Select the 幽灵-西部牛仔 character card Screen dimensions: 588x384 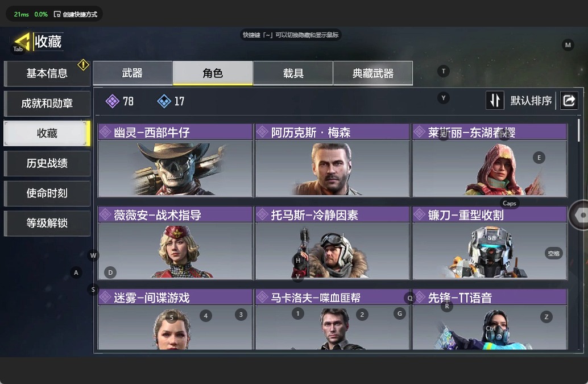point(175,160)
